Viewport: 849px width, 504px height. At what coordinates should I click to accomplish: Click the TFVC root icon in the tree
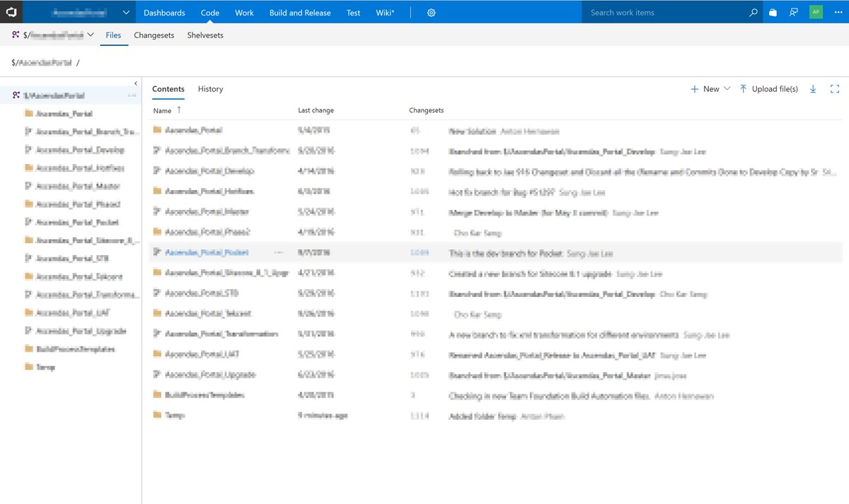point(16,95)
